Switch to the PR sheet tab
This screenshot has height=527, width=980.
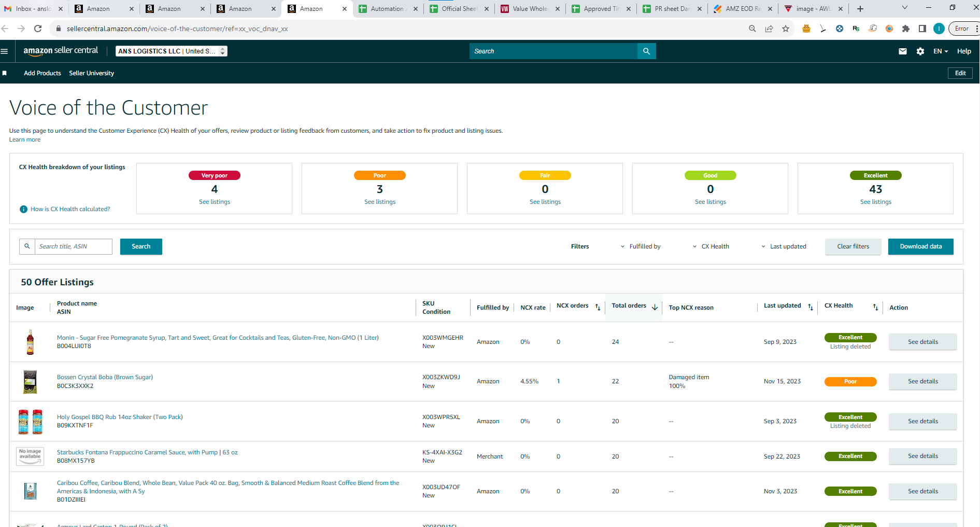pos(672,9)
